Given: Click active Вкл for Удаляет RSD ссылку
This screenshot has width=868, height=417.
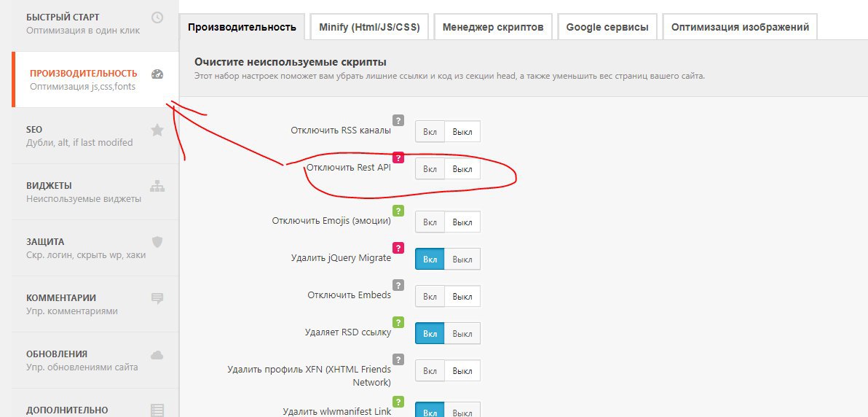Looking at the screenshot, I should [430, 333].
